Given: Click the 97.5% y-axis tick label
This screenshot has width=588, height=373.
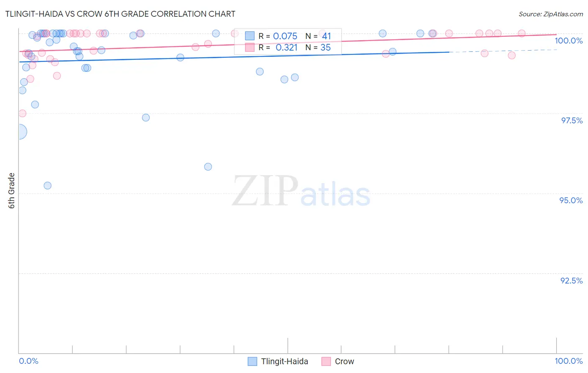Looking at the screenshot, I should point(572,120).
